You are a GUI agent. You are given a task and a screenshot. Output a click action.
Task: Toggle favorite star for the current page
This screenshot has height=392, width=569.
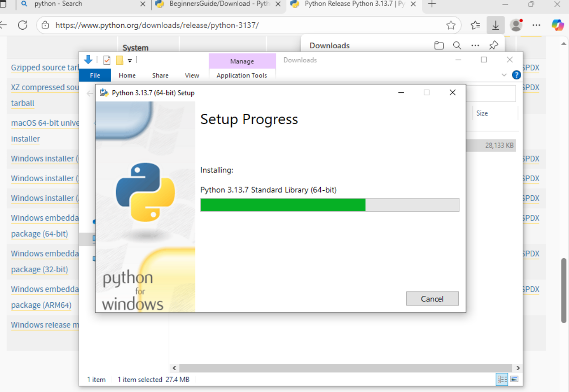[x=451, y=25]
